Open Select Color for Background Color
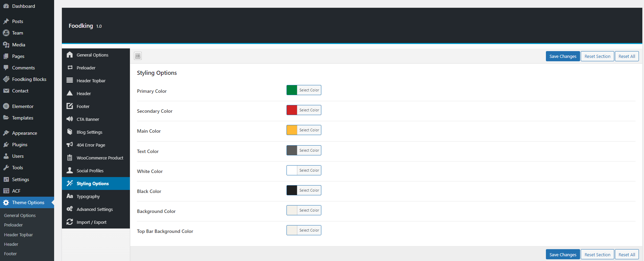The height and width of the screenshot is (261, 644). [309, 211]
